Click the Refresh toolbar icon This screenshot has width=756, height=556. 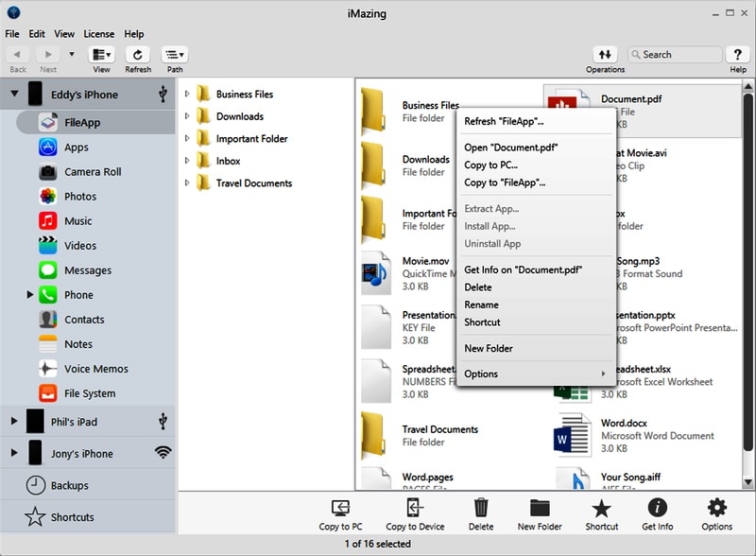[x=137, y=55]
